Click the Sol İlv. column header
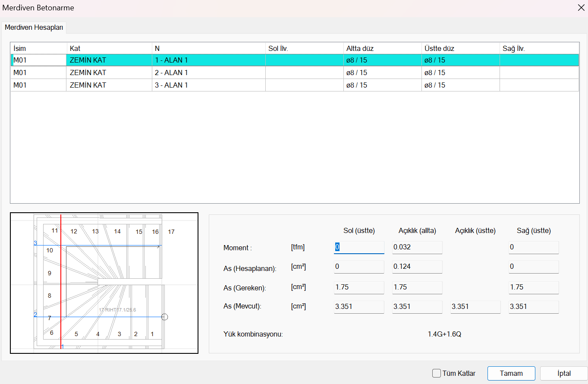The height and width of the screenshot is (384, 588). pos(305,48)
